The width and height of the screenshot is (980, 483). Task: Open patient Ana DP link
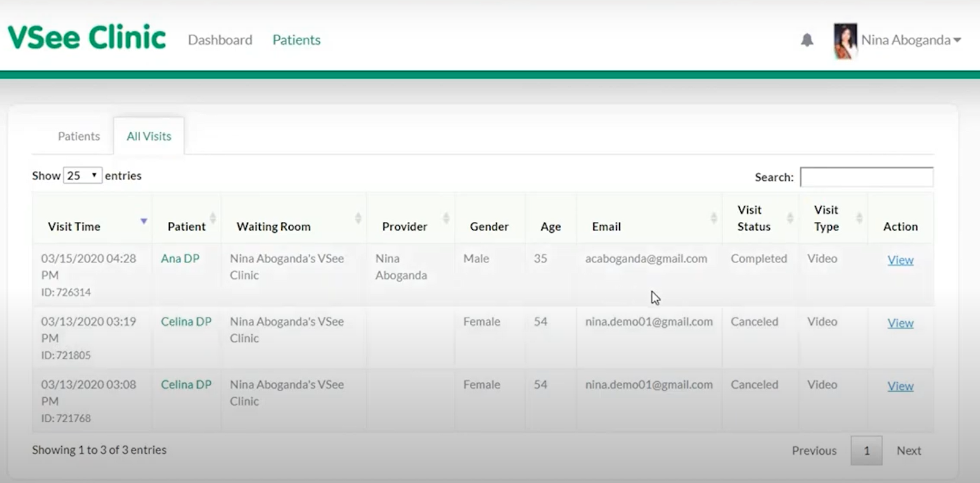pyautogui.click(x=180, y=259)
